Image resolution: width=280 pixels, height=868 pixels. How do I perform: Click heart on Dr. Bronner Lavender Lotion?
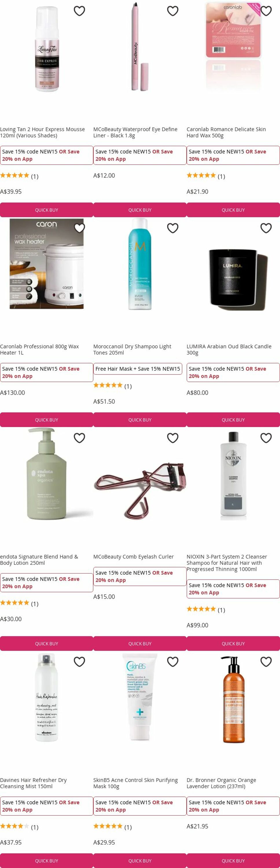coord(266,662)
